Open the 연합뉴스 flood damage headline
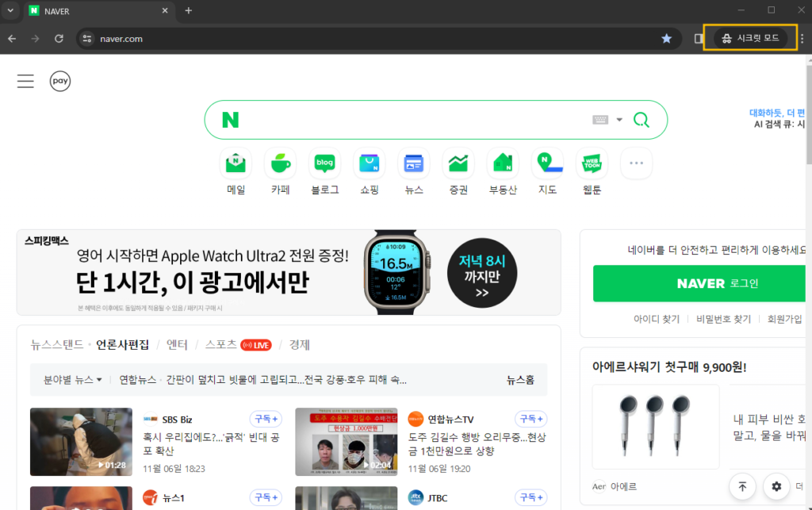The image size is (812, 510). pos(286,380)
